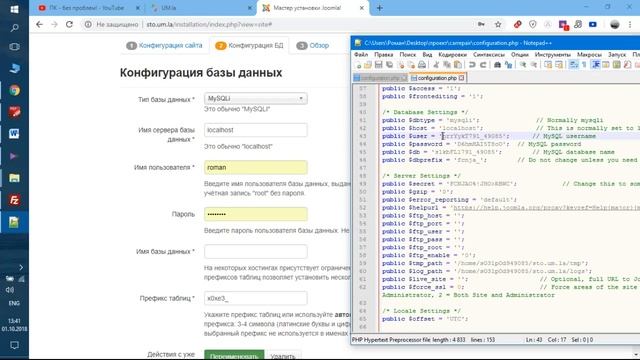Click the empty Имя базы данных field
The width and height of the screenshot is (640, 360).
coord(256,251)
